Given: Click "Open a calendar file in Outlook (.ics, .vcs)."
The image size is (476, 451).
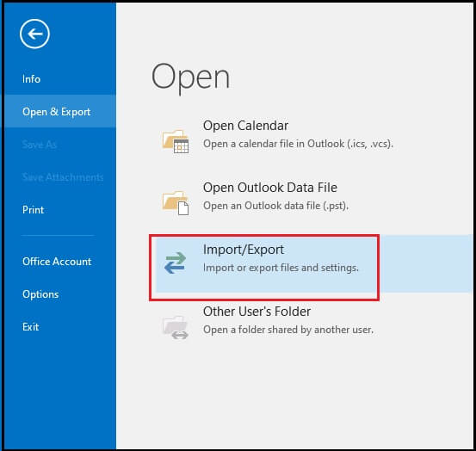Looking at the screenshot, I should (298, 144).
